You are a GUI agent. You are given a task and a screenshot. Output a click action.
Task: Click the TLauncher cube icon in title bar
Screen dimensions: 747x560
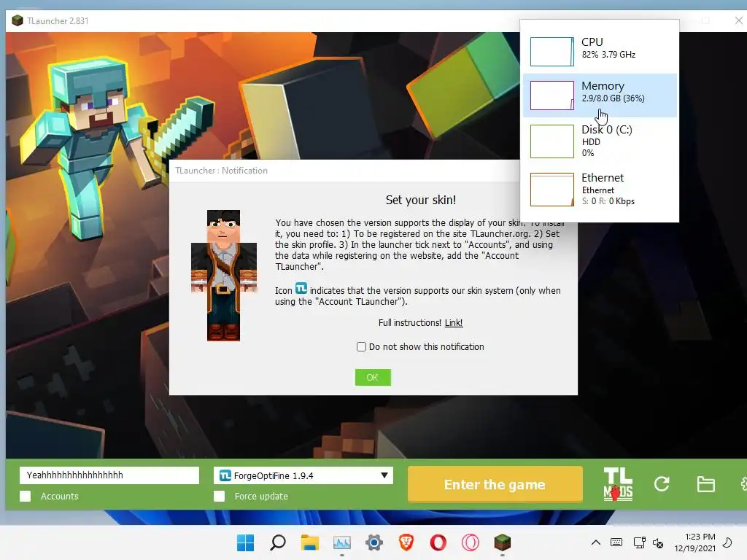click(18, 20)
